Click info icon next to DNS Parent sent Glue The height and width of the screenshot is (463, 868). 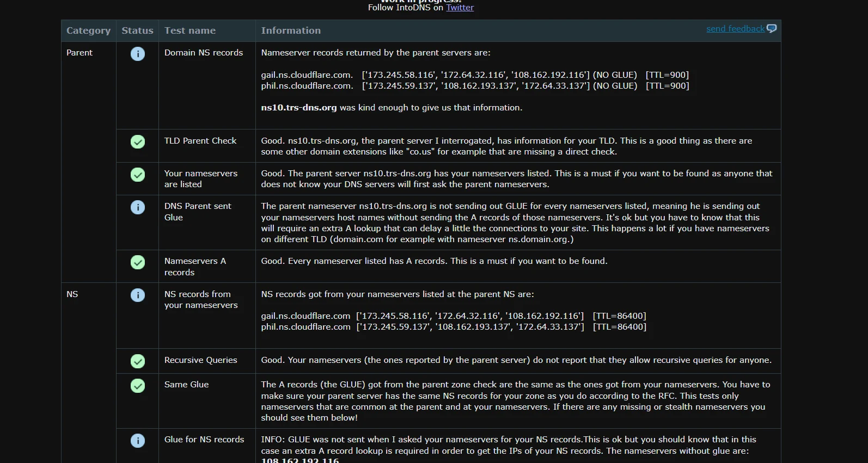tap(138, 207)
